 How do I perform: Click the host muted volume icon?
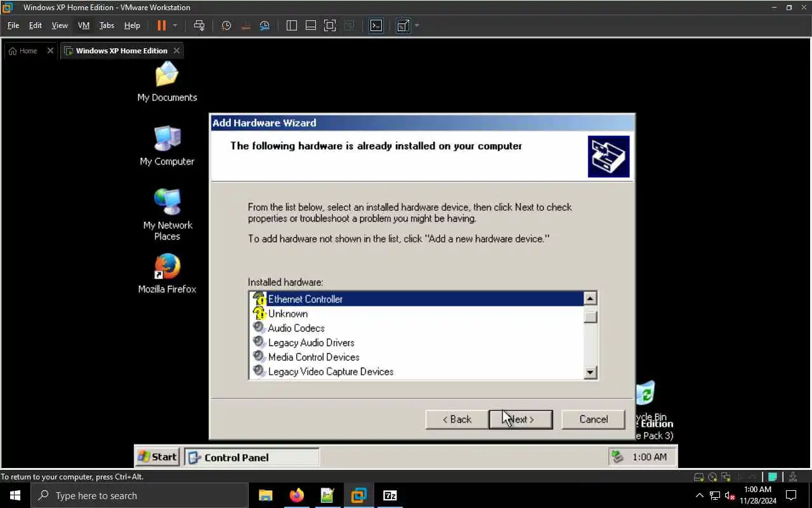tap(730, 495)
